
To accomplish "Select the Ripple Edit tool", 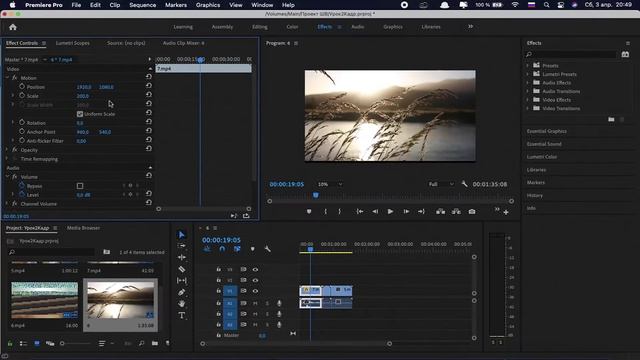I will (x=182, y=257).
